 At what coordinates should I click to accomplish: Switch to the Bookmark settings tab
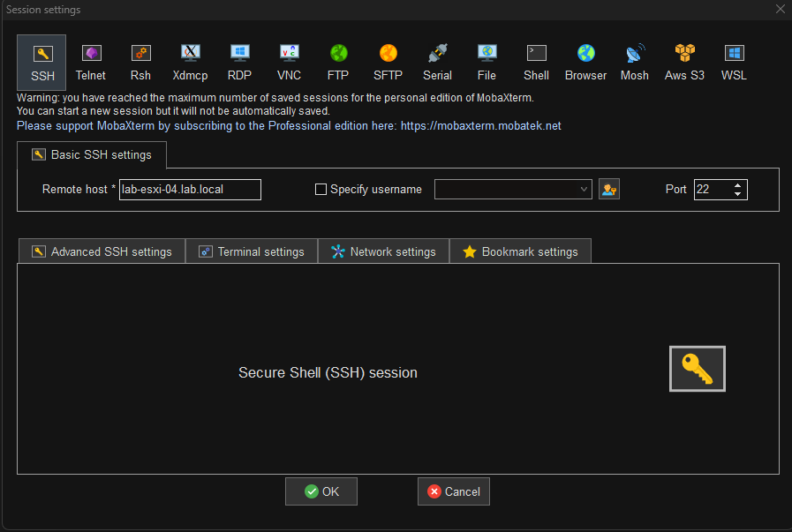[520, 251]
